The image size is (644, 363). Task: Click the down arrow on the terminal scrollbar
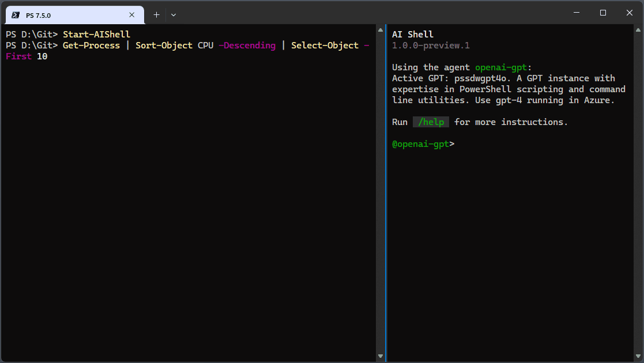381,356
